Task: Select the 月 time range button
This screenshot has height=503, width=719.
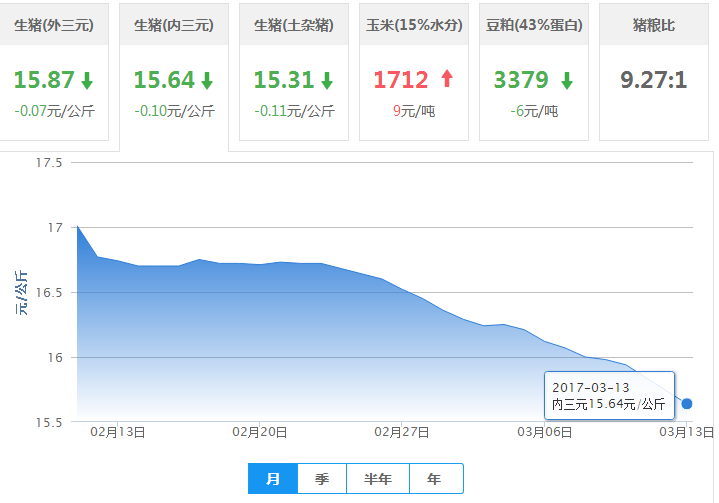Action: pos(273,479)
